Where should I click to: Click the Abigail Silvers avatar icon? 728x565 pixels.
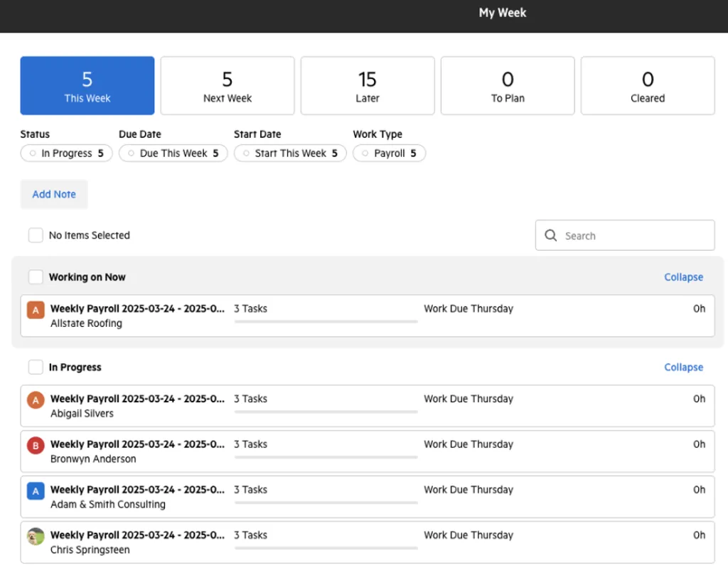pos(36,400)
